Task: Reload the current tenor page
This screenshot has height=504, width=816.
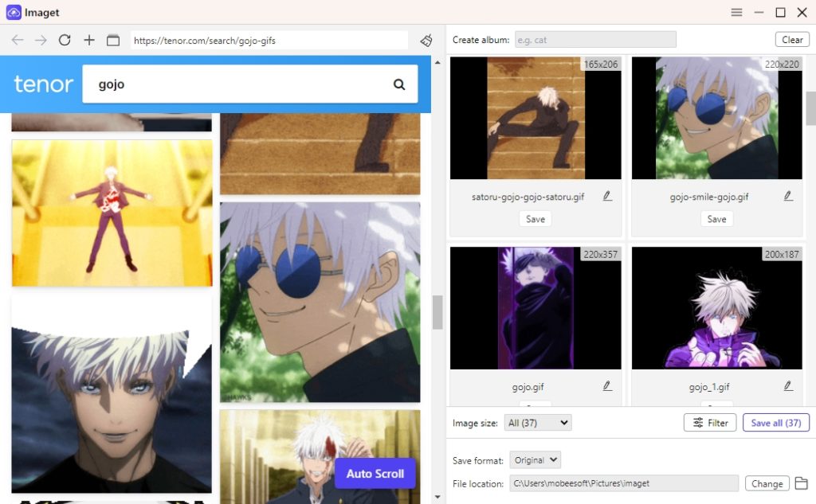Action: (x=65, y=40)
